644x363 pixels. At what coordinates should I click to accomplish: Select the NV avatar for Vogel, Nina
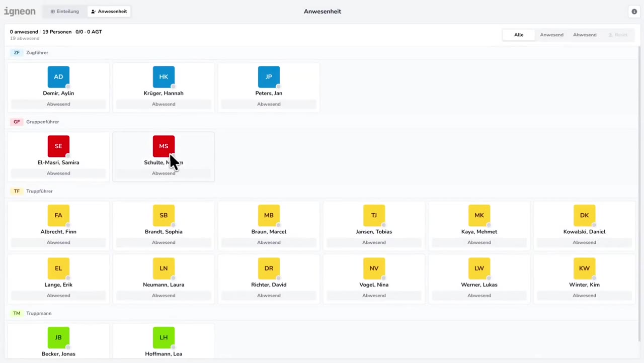[374, 268]
